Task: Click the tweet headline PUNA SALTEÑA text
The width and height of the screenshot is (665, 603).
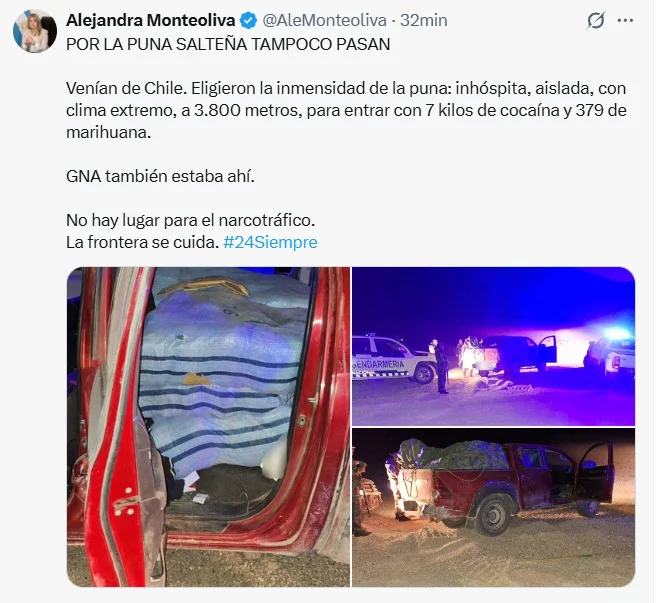Action: pyautogui.click(x=228, y=44)
